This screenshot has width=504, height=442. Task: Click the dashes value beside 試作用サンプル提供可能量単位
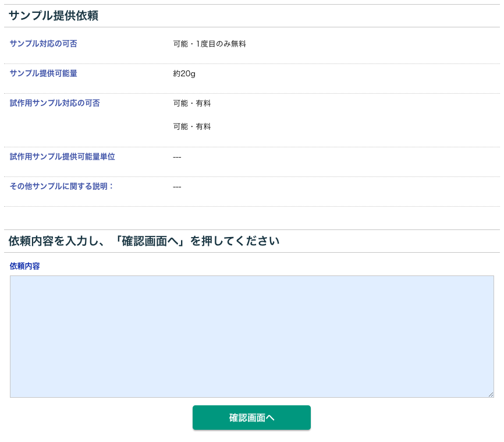(x=177, y=157)
